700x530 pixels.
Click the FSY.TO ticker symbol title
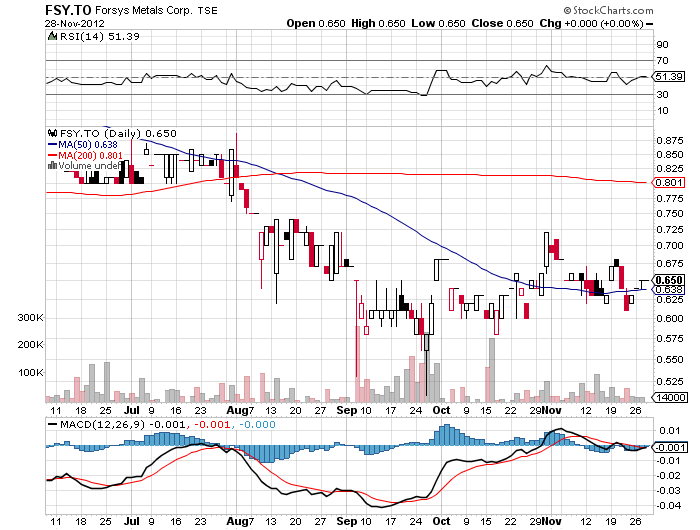tap(68, 10)
